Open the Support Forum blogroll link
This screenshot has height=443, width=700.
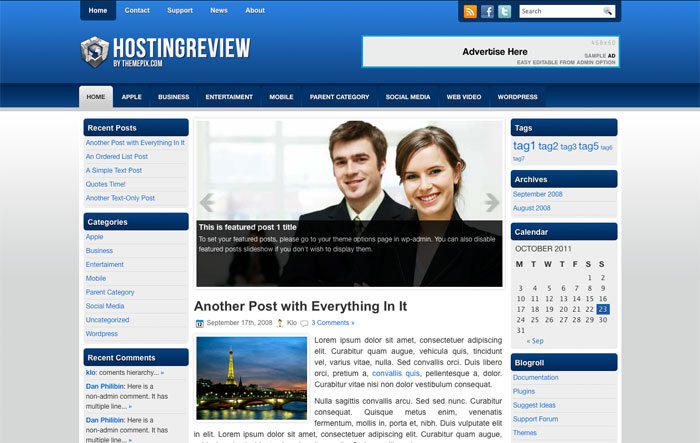point(535,419)
